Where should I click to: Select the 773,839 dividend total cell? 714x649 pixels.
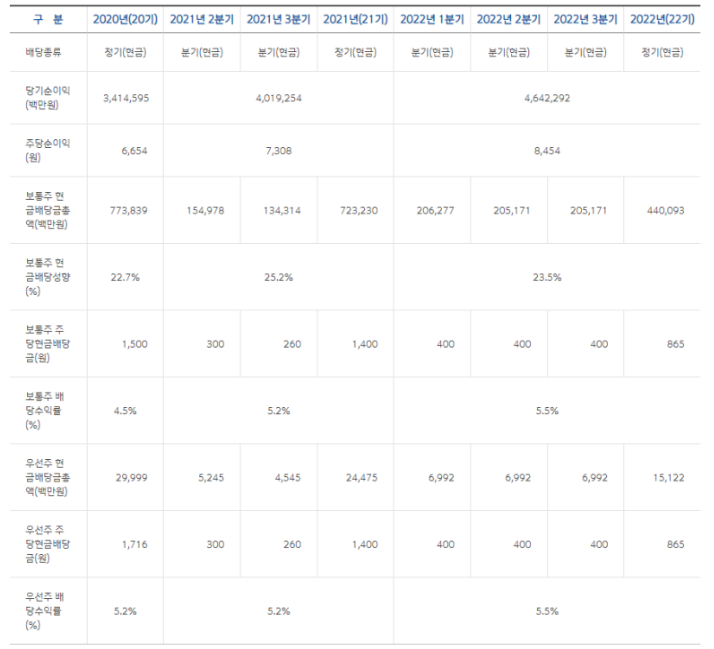pos(128,210)
